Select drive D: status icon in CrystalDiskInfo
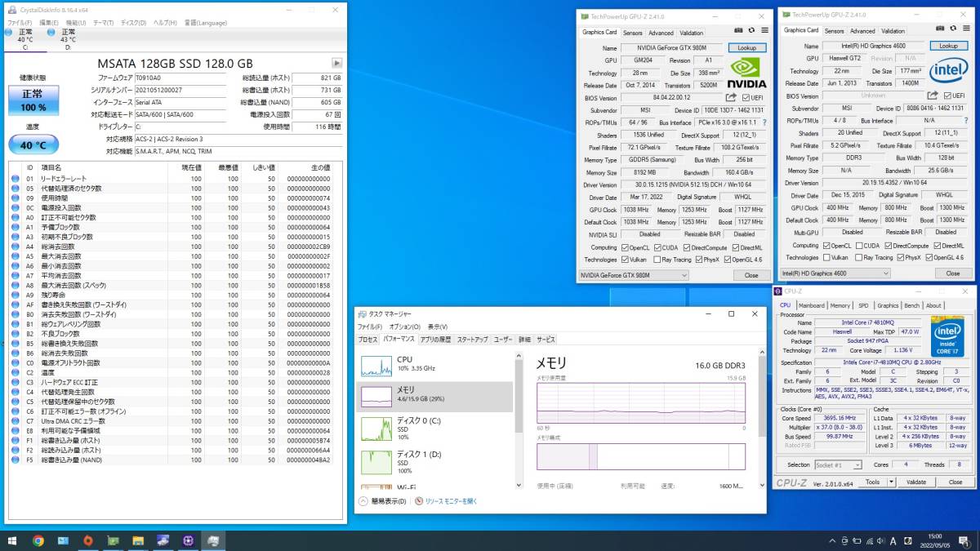This screenshot has height=551, width=980. [51, 32]
